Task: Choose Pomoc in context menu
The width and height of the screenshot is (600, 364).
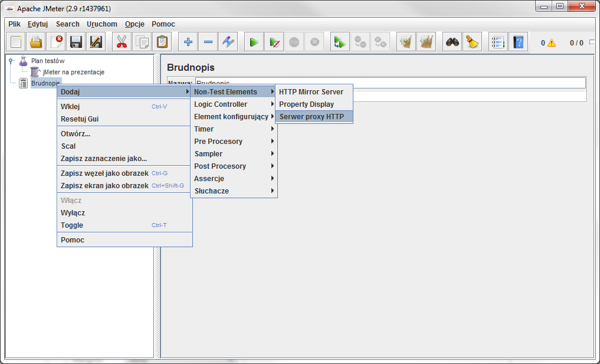Action: [x=124, y=240]
